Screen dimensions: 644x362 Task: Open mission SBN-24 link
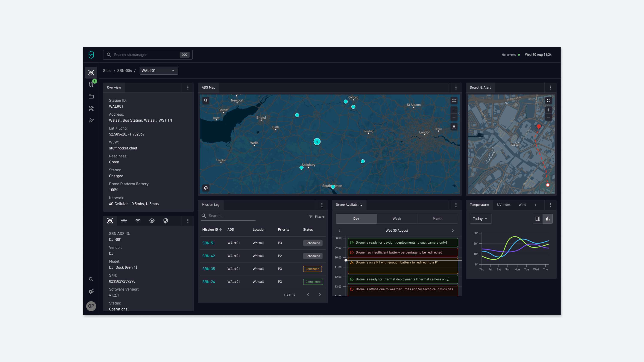coord(208,282)
